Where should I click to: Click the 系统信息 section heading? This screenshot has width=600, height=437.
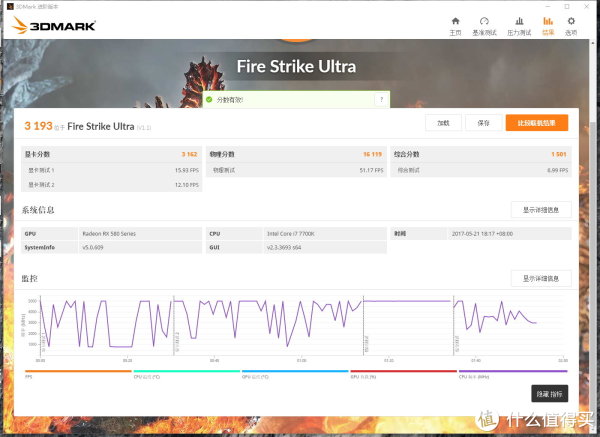coord(38,210)
